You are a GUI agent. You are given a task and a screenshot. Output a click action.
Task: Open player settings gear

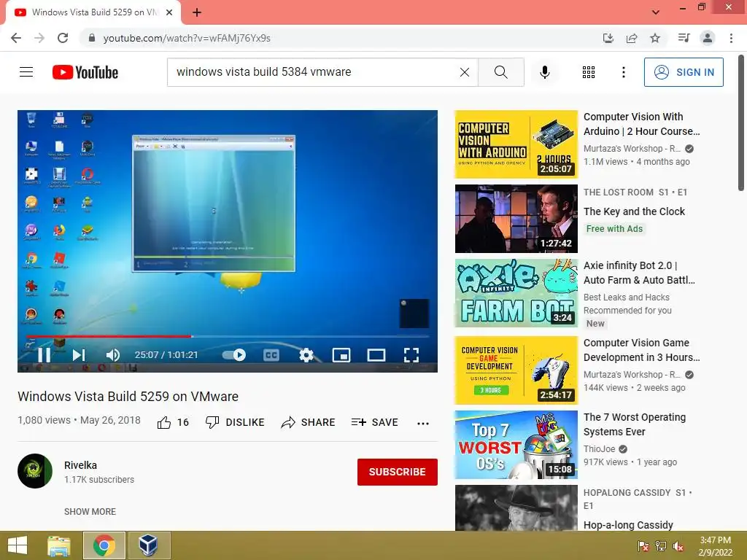pyautogui.click(x=306, y=355)
